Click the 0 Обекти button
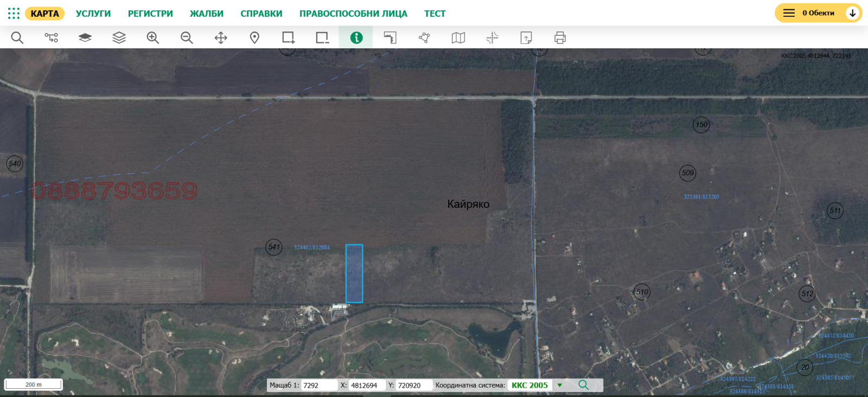The width and height of the screenshot is (868, 397). coord(819,13)
